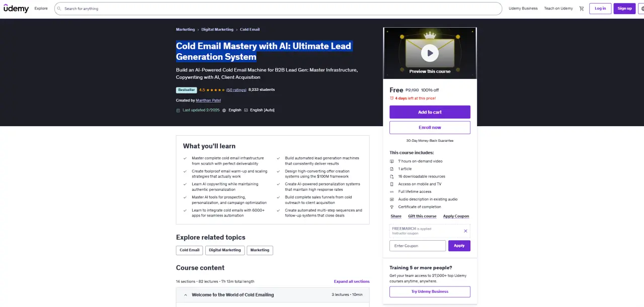Select the Digital Marketing topic tag

225,250
